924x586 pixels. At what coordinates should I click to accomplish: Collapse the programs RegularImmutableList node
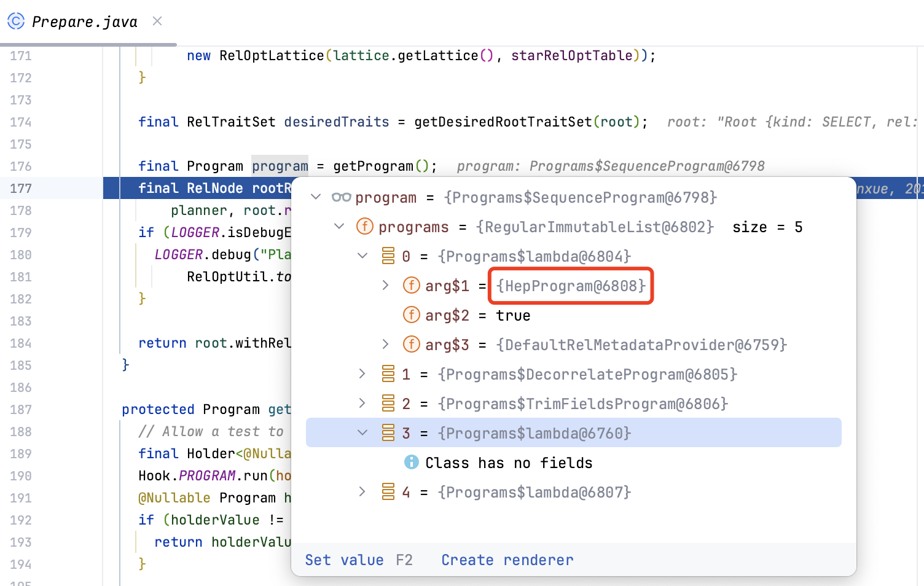[339, 226]
